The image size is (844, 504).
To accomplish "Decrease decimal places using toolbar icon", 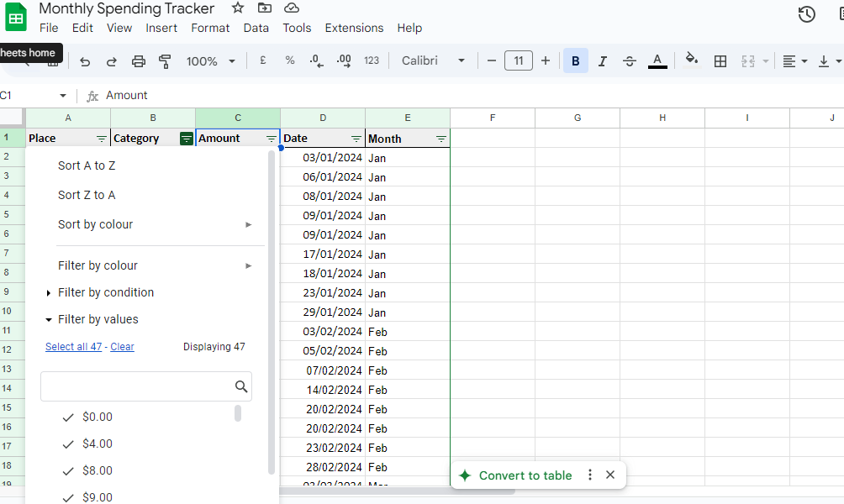I will click(x=316, y=60).
